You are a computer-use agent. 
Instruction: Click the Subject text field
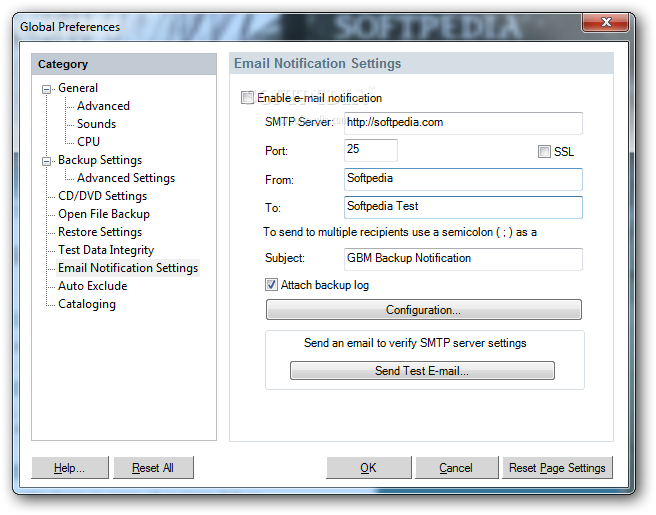pos(463,259)
